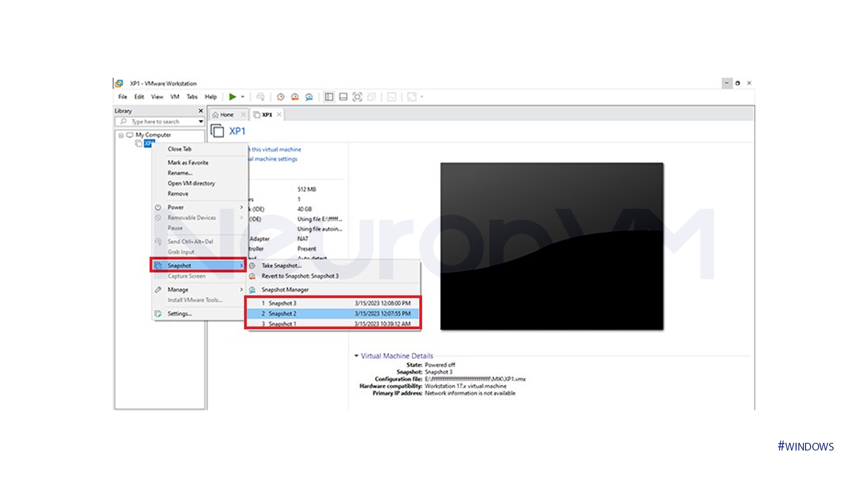868x488 pixels.
Task: Click the Revert to Snapshot toolbar icon
Action: (x=295, y=97)
